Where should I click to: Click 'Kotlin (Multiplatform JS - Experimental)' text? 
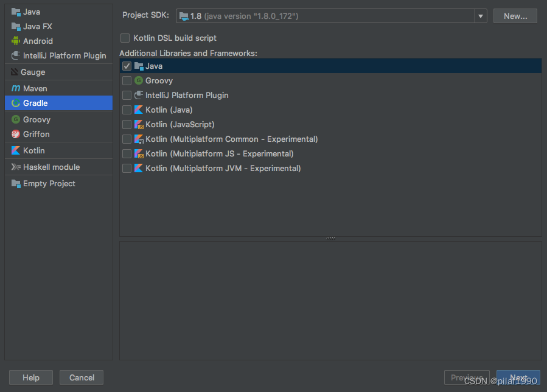click(220, 153)
